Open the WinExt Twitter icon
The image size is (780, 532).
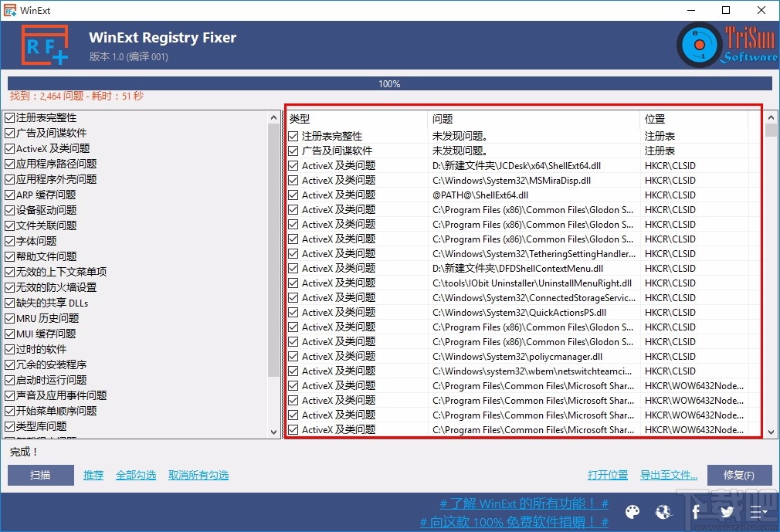727,512
